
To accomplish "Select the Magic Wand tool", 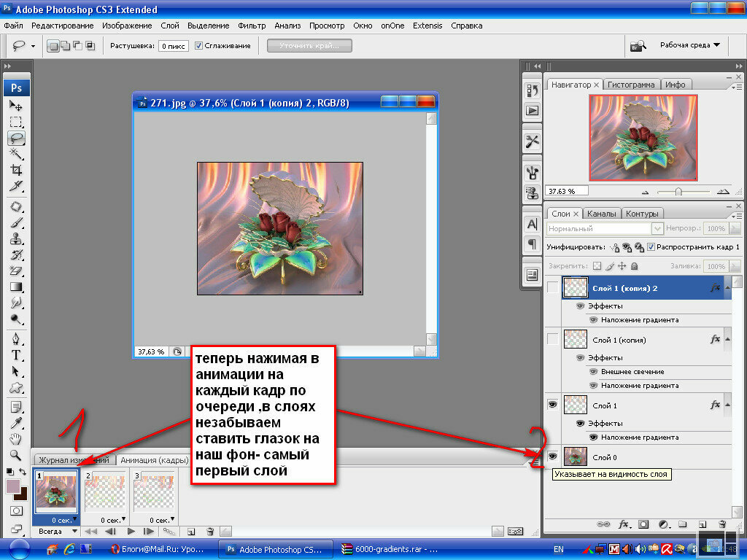I will (16, 154).
